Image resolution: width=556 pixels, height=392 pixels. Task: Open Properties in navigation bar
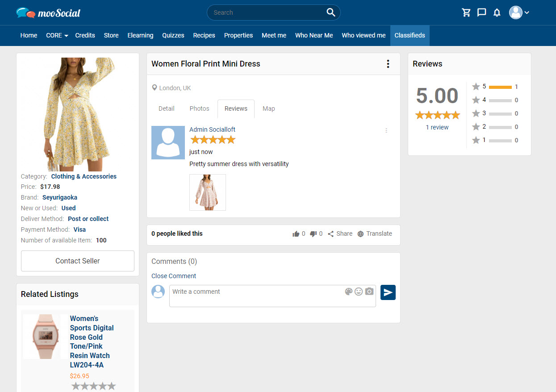coord(238,35)
